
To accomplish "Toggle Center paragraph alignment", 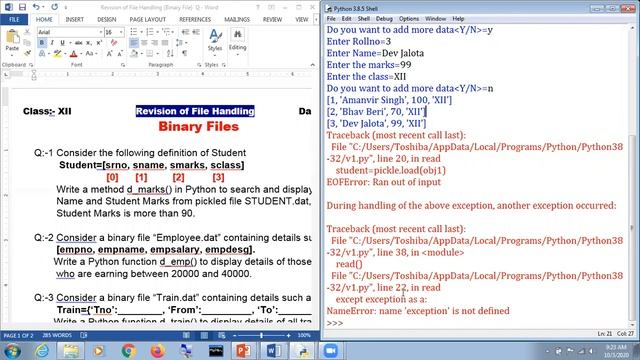I will click(x=144, y=43).
